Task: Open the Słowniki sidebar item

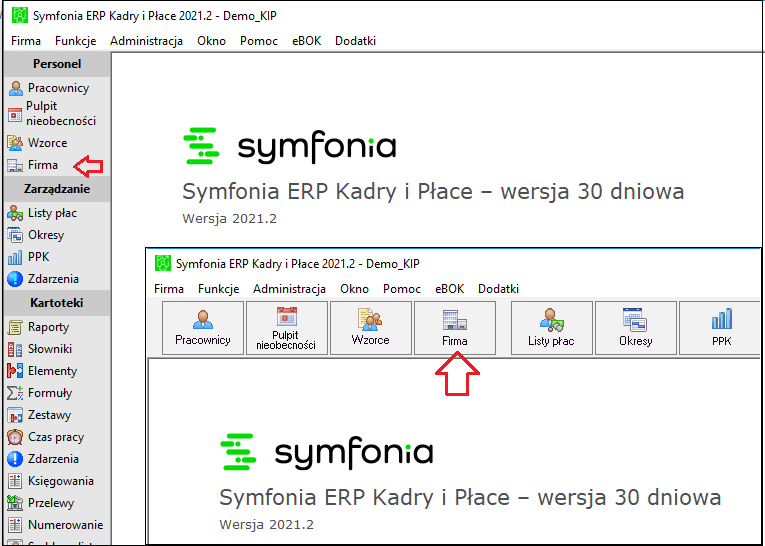Action: (40, 349)
